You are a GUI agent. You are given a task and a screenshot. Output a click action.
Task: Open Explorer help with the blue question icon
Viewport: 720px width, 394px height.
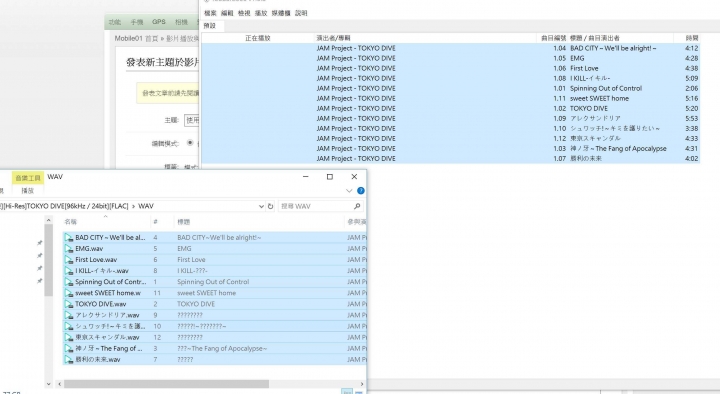361,191
